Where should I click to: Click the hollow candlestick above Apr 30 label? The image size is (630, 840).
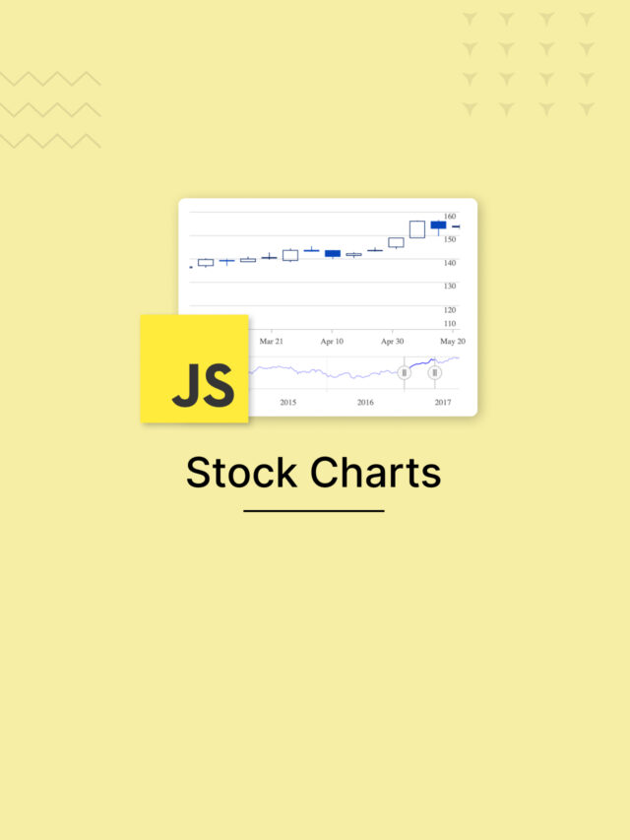click(396, 242)
